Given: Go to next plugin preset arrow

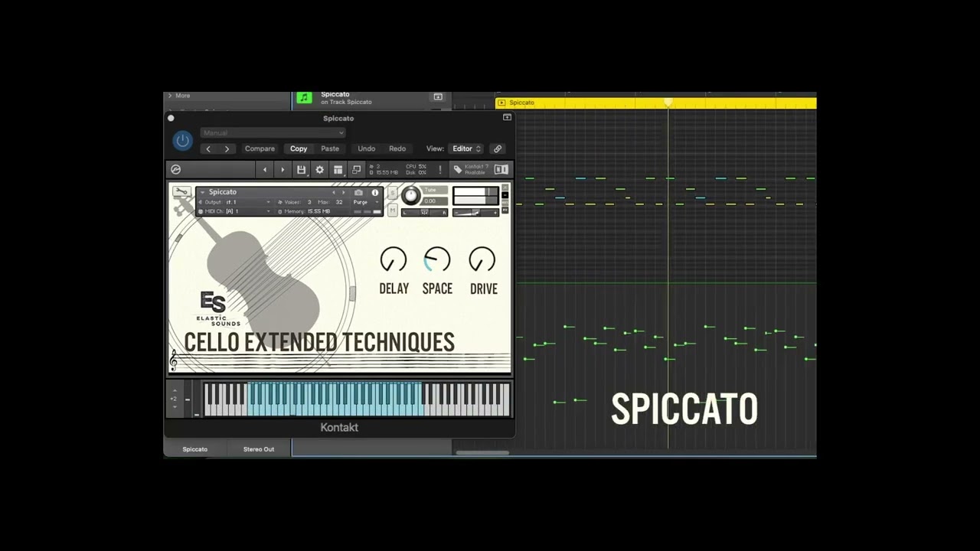Looking at the screenshot, I should (x=227, y=149).
